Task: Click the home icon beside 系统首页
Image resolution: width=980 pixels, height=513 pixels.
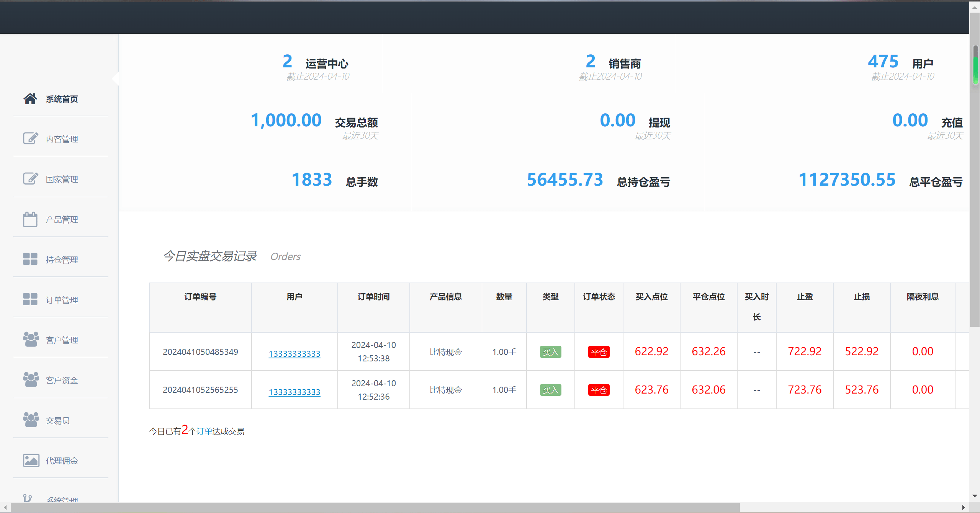Action: pos(30,99)
